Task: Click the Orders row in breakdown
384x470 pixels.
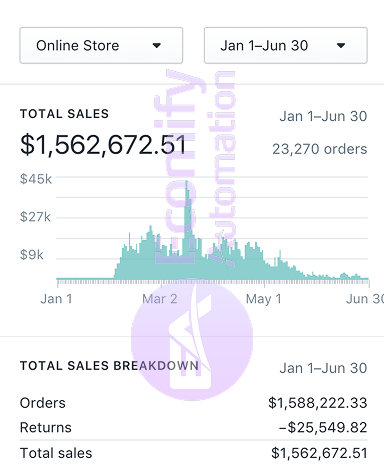Action: click(x=193, y=403)
